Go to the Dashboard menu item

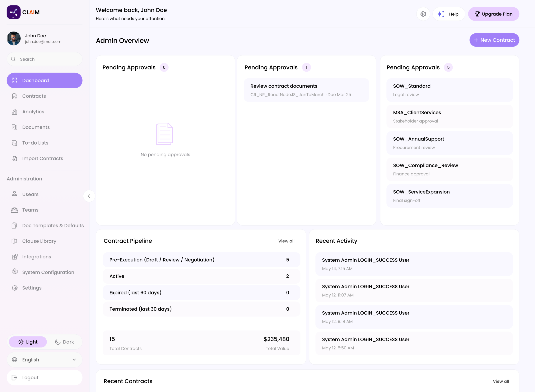44,80
